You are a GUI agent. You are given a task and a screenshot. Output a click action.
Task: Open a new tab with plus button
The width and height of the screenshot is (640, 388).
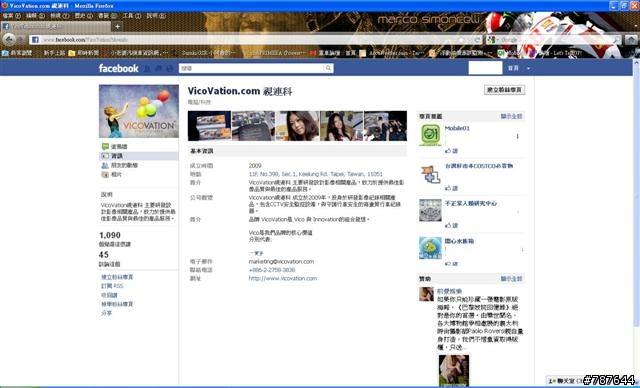tap(117, 27)
